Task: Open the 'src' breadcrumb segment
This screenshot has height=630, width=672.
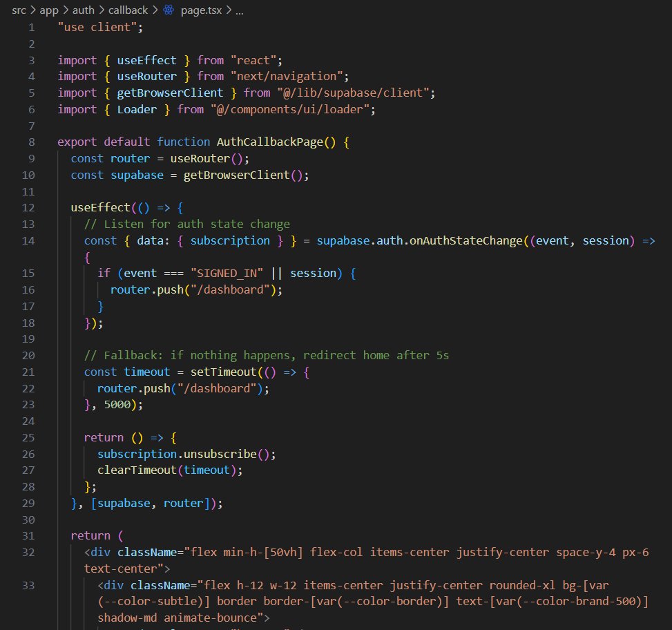Action: pyautogui.click(x=19, y=10)
